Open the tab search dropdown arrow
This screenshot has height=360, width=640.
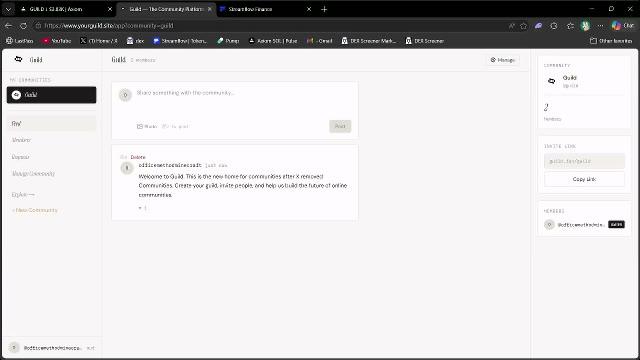[8, 9]
